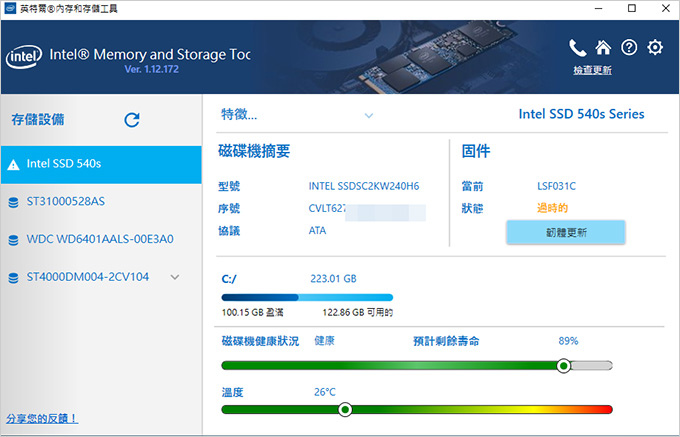Click the 磁碟機摘要 heading

(254, 151)
